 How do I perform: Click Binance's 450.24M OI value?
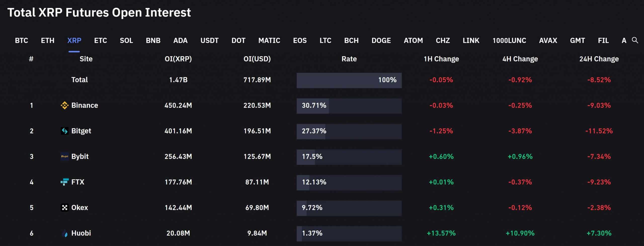tap(178, 105)
